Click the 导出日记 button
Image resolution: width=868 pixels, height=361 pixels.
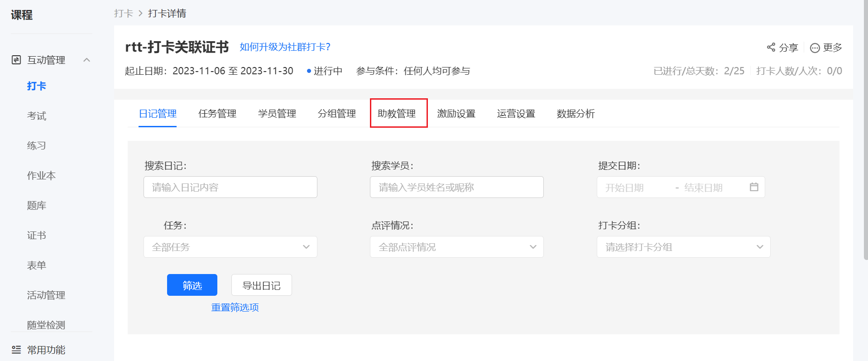point(262,285)
